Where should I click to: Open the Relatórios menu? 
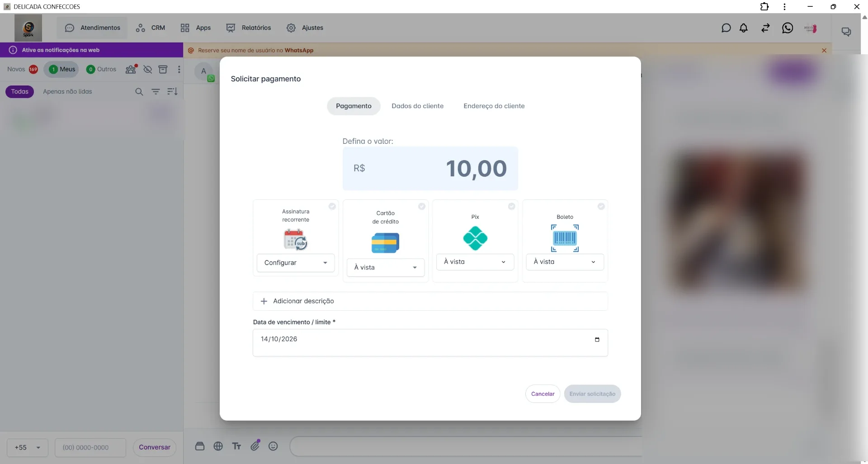249,28
